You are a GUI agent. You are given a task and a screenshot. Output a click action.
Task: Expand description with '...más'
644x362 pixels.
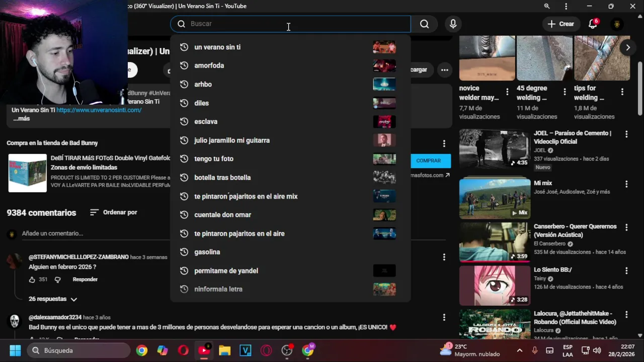click(21, 119)
